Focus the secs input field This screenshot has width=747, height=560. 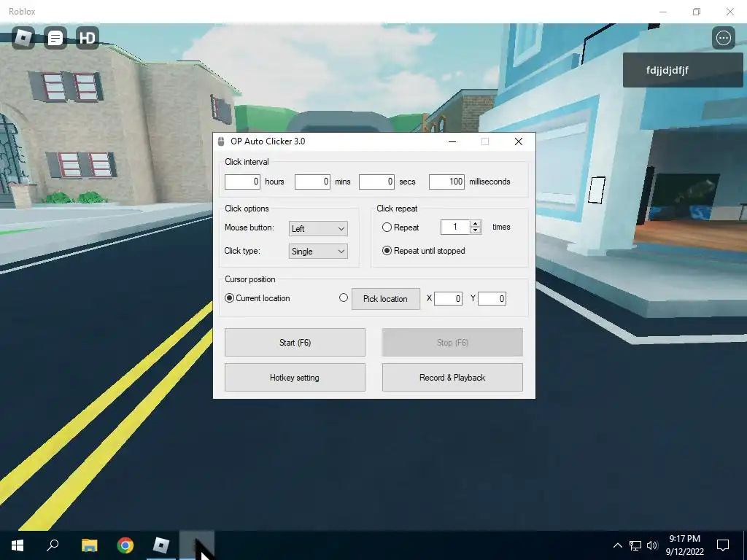tap(376, 182)
